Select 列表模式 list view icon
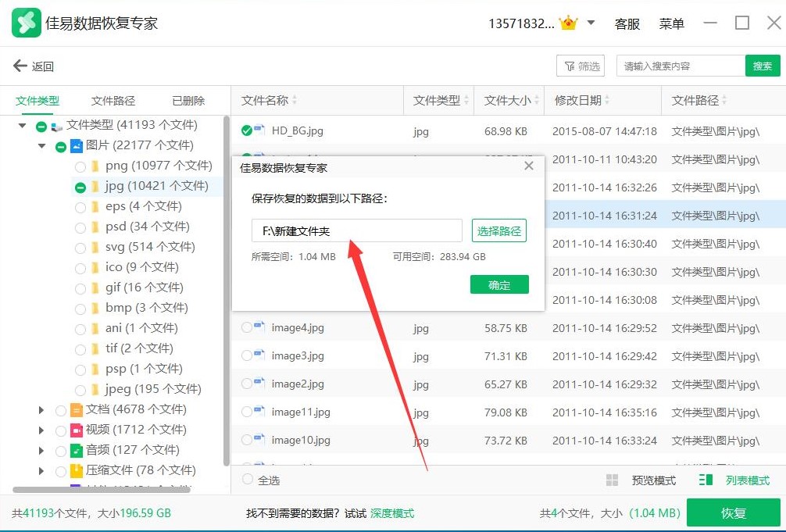This screenshot has width=786, height=532. (x=706, y=480)
